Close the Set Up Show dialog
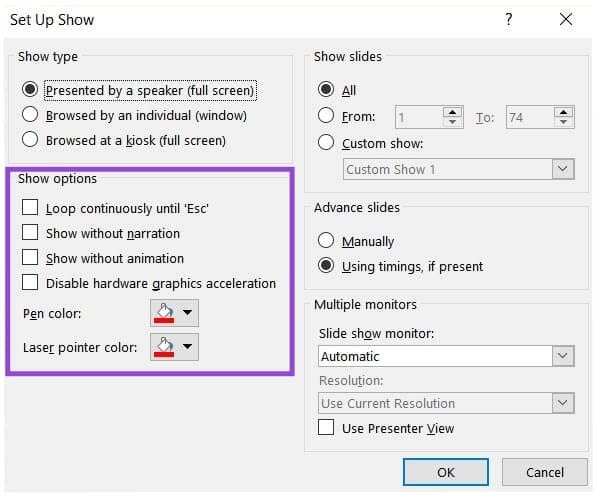 (566, 19)
